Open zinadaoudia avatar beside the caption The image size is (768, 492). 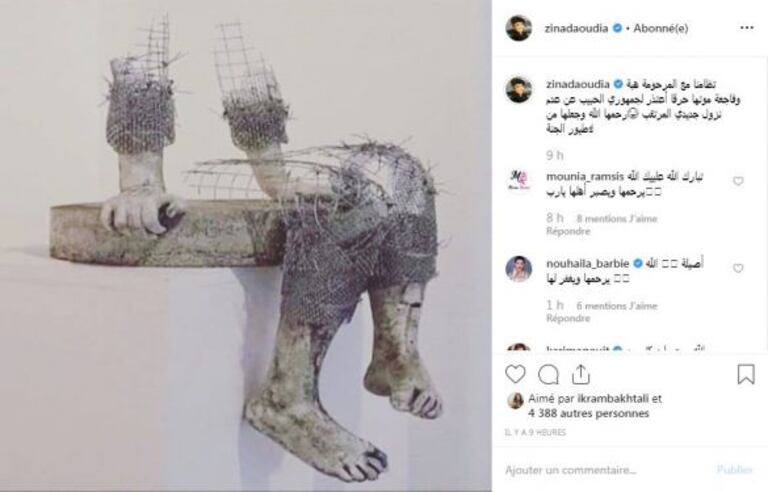click(x=518, y=90)
